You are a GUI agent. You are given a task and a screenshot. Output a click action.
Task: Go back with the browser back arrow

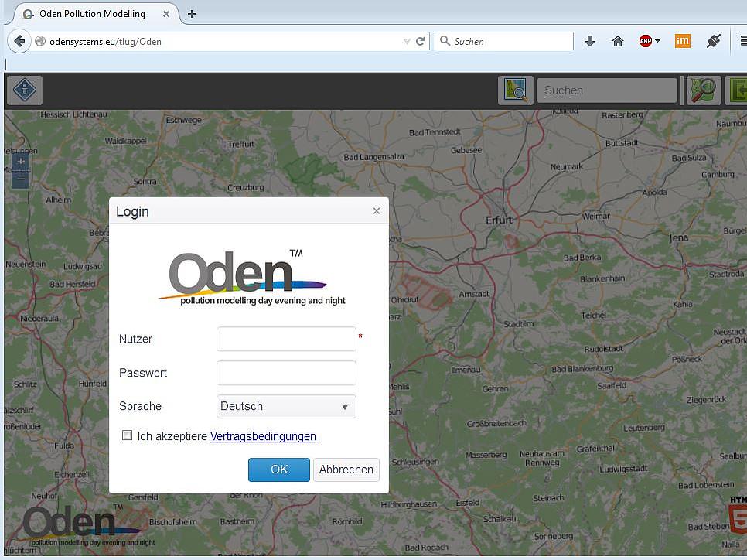[19, 41]
